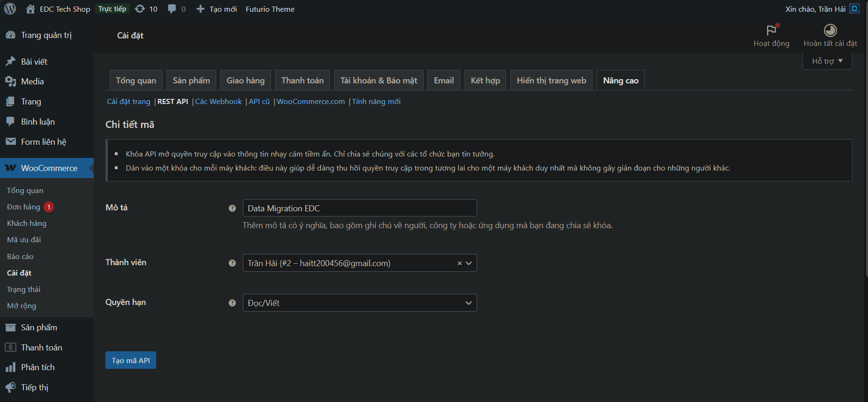Click the plus icon next to Tạo mới
The height and width of the screenshot is (402, 868).
200,9
